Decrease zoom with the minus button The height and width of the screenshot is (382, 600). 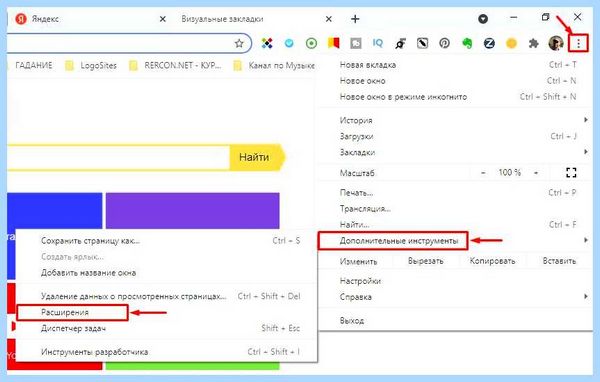(483, 173)
